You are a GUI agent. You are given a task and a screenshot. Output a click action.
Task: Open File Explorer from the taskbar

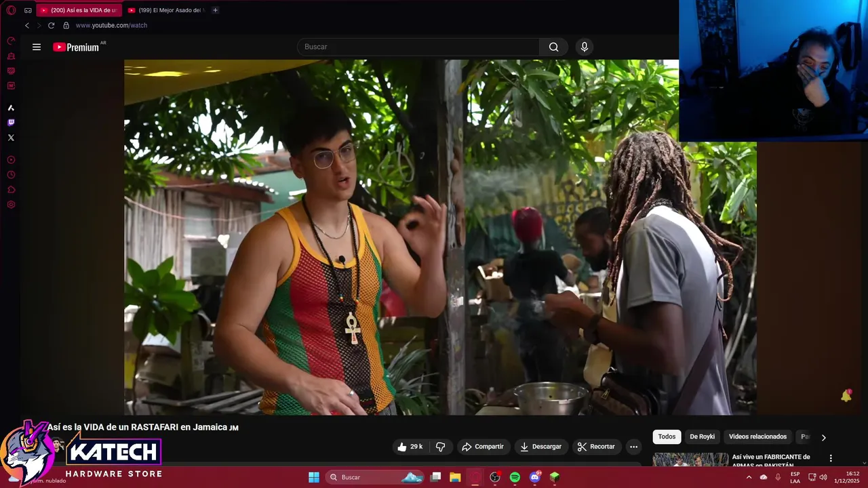tap(455, 477)
